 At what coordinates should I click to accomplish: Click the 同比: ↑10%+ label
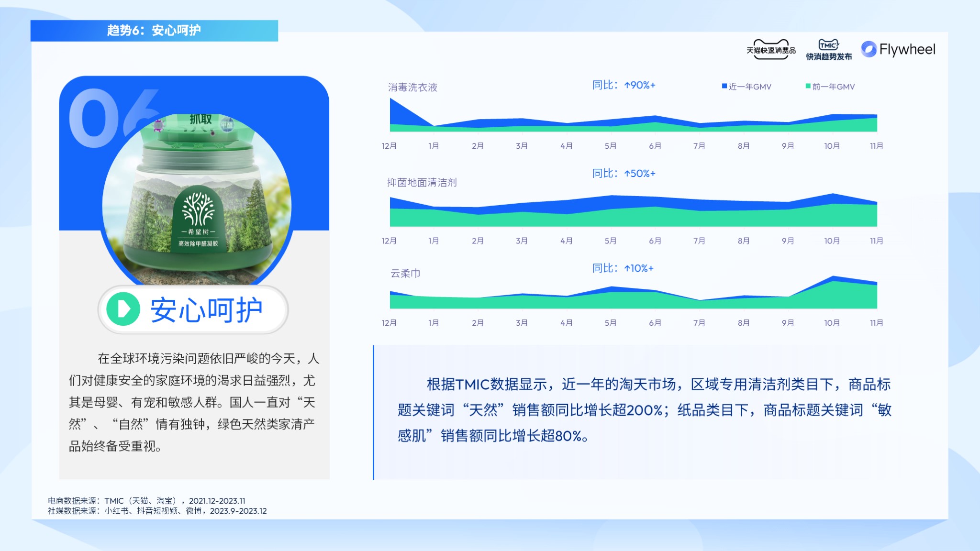click(x=623, y=268)
